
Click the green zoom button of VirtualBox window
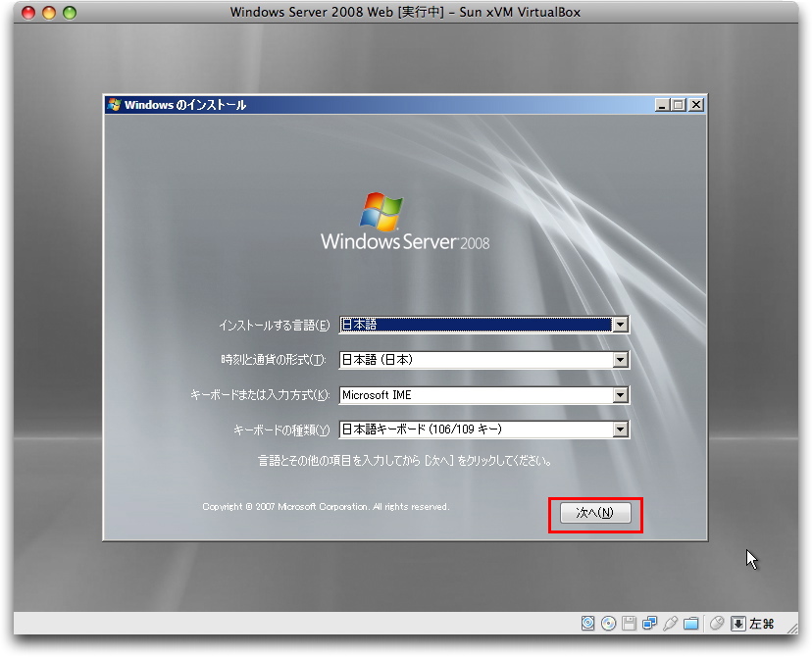pyautogui.click(x=69, y=13)
